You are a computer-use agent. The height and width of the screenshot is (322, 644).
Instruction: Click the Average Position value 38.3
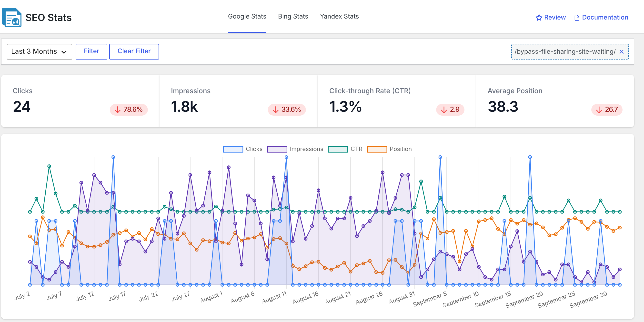click(503, 107)
